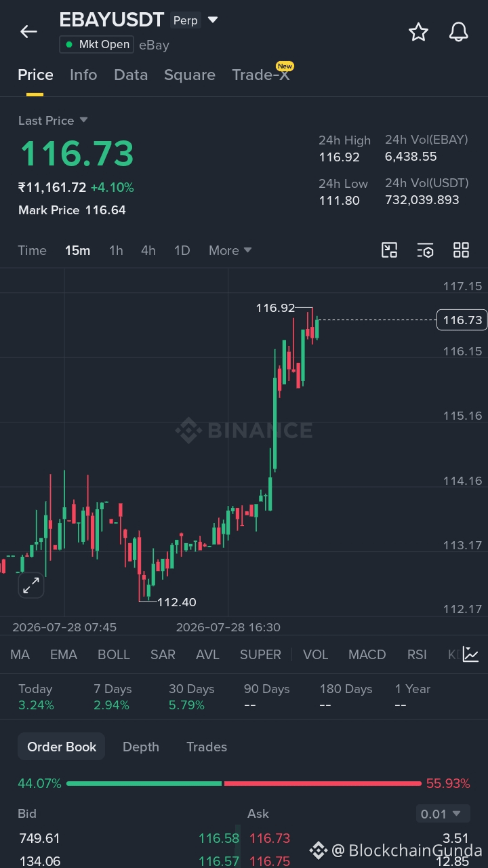Switch to the Depth tab

coord(141,747)
